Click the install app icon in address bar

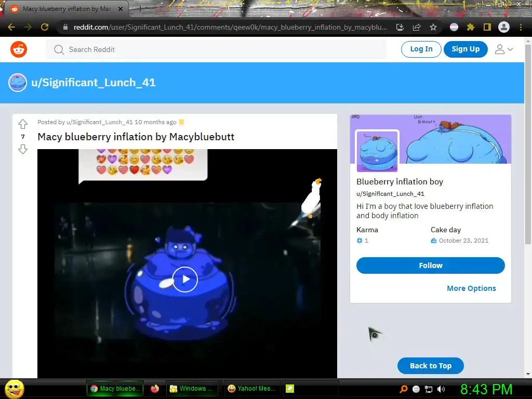(x=400, y=27)
